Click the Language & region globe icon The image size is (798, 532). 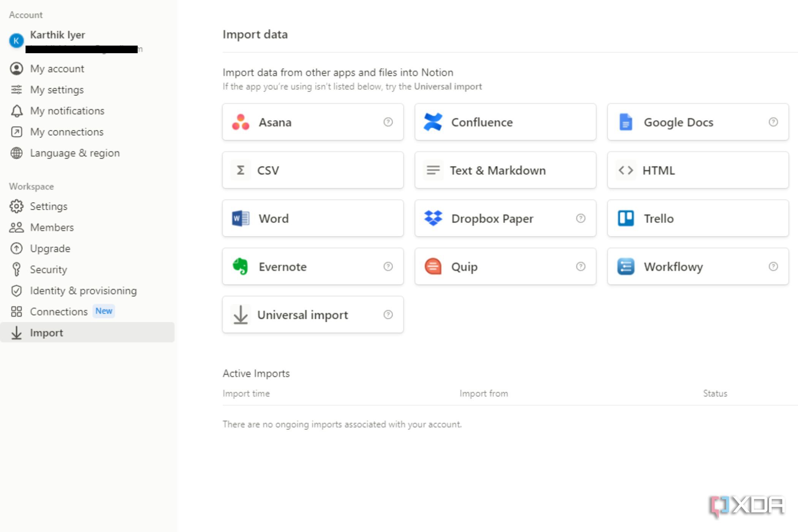[16, 153]
